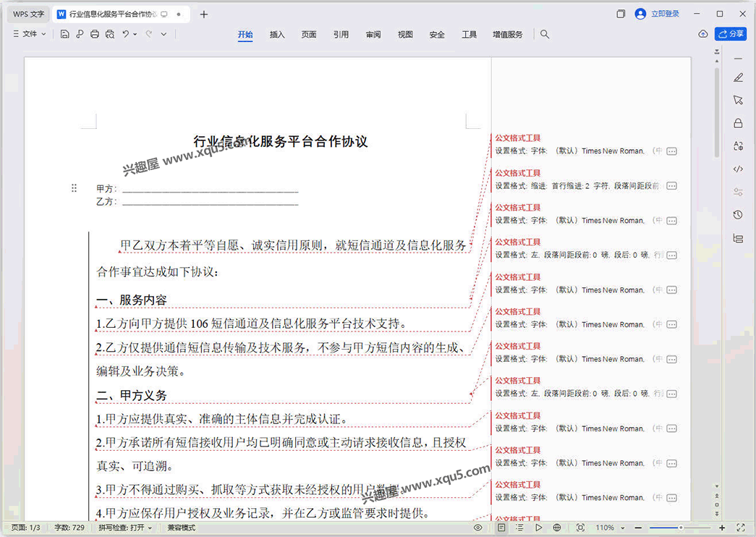Expand the Undo history dropdown arrow
The height and width of the screenshot is (537, 756).
[x=135, y=34]
